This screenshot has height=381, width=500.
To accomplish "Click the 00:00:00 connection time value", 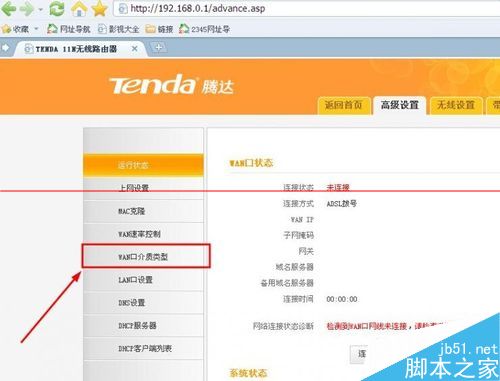I will click(342, 299).
